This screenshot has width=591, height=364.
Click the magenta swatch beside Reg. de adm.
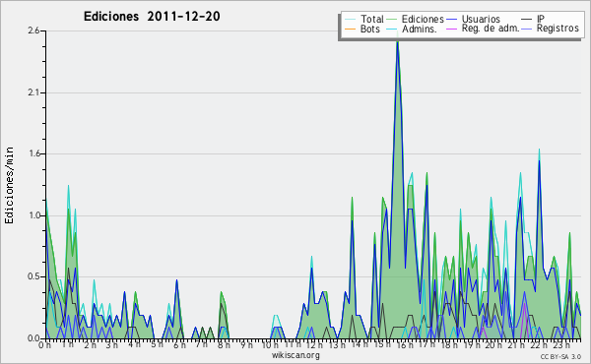click(x=451, y=29)
